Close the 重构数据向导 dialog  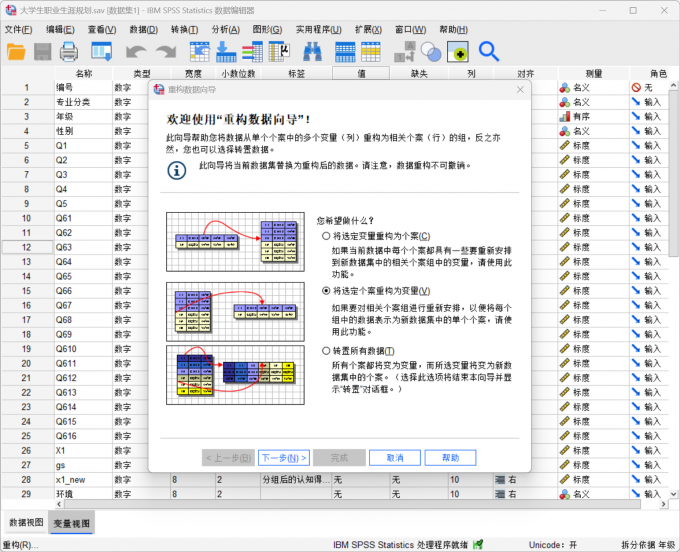tap(520, 89)
